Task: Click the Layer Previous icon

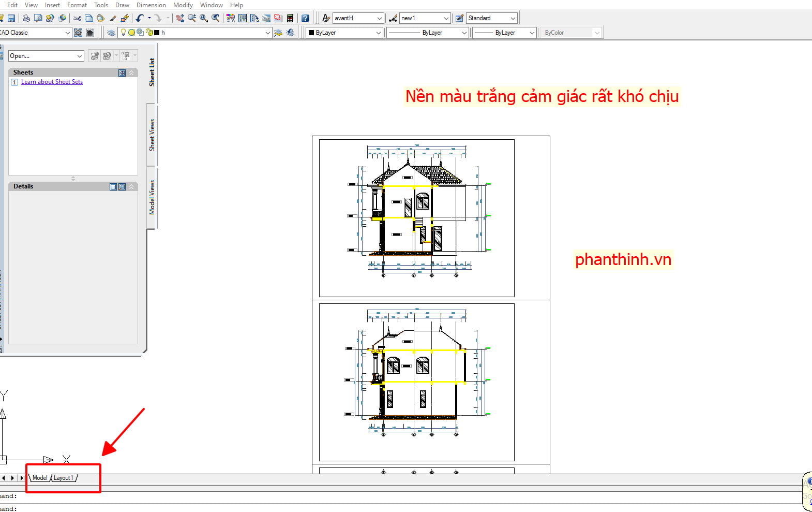Action: point(290,33)
